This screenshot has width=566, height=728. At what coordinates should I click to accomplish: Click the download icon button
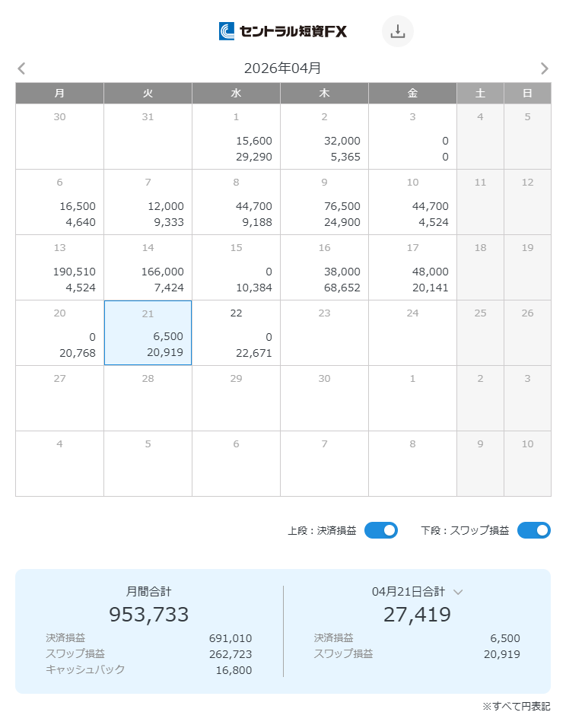tap(397, 31)
